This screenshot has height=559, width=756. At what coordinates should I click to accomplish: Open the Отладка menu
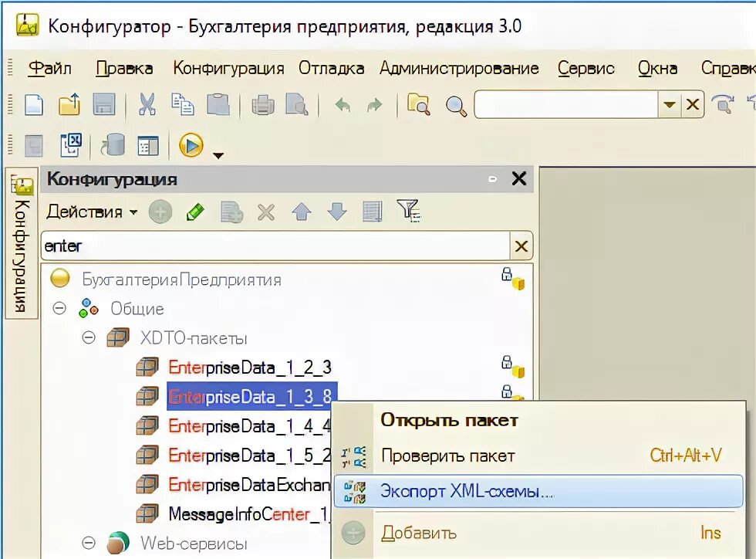(x=331, y=68)
